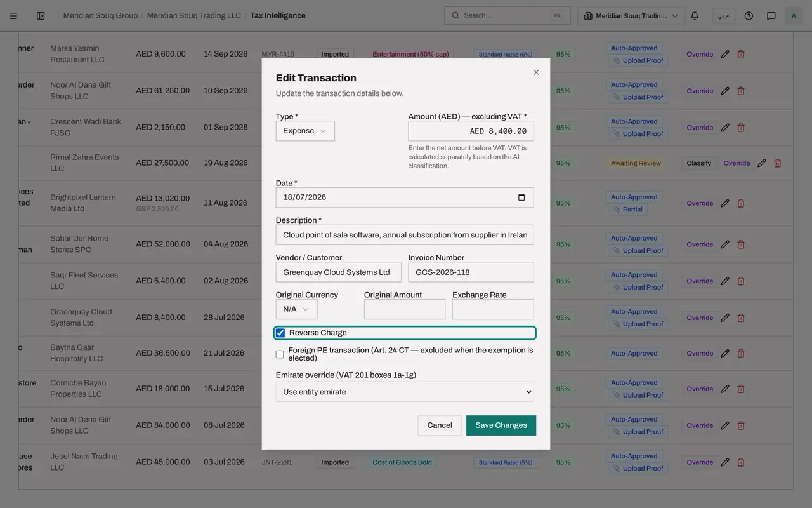
Task: Edit the Greenquay Cloud Systems row
Action: tap(725, 317)
